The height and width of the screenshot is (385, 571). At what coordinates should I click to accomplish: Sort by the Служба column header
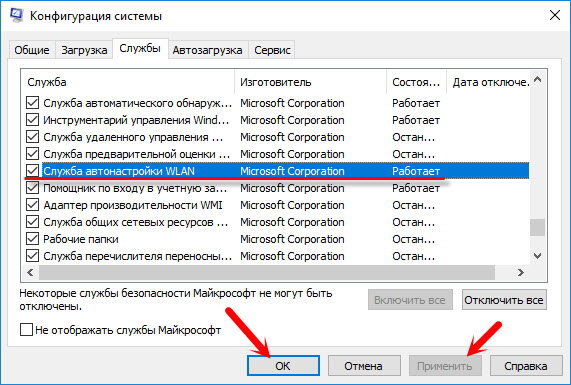127,82
